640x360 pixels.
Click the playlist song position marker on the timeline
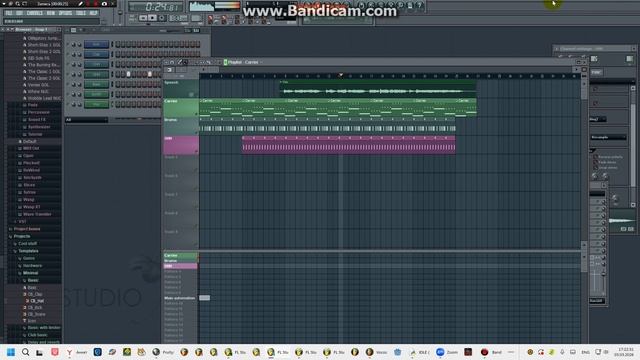(x=341, y=75)
